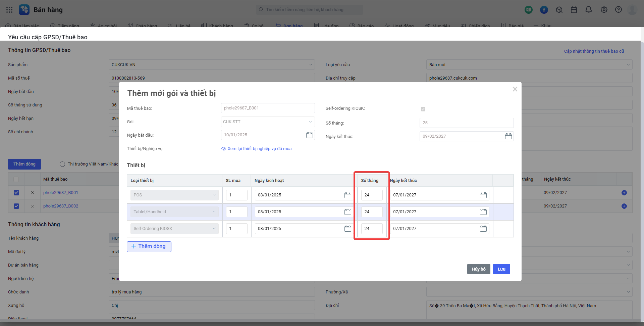Click the blue Thêm dòng button in background
Viewport: 644px width, 326px height.
tap(24, 164)
